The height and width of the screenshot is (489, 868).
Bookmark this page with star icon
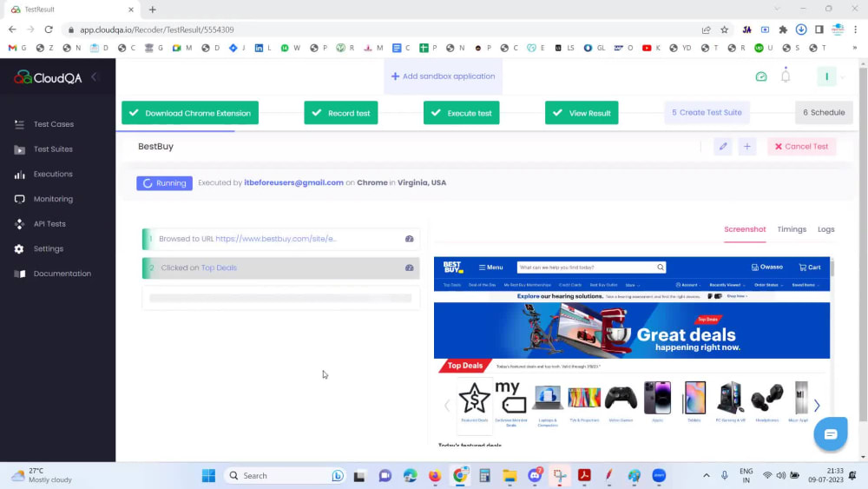[724, 30]
